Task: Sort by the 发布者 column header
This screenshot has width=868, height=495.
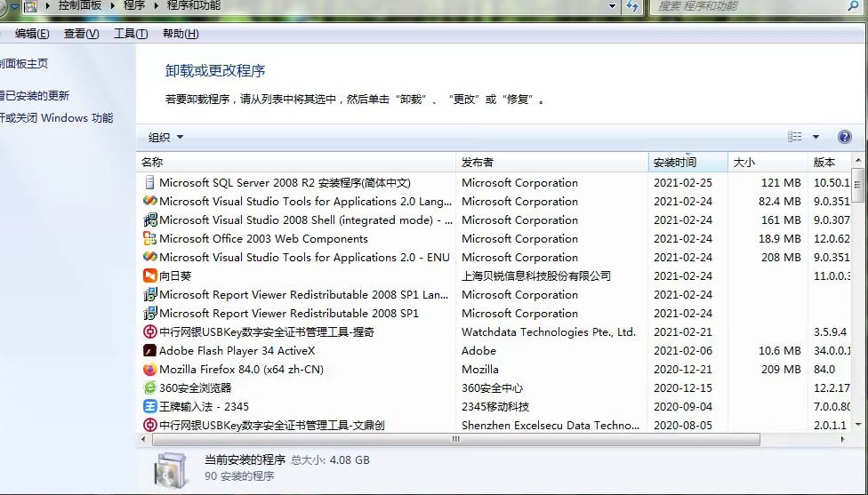Action: (552, 162)
